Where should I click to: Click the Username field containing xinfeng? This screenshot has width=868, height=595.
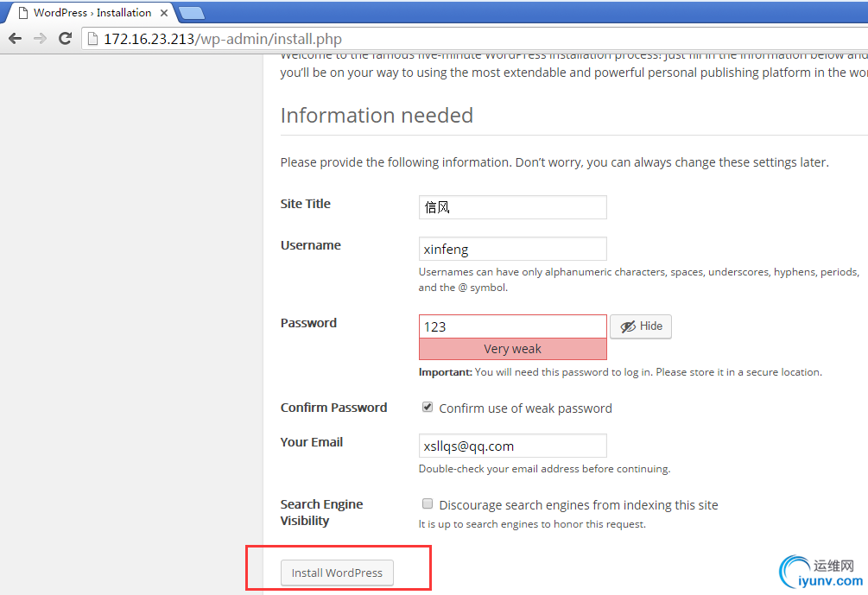(x=513, y=249)
